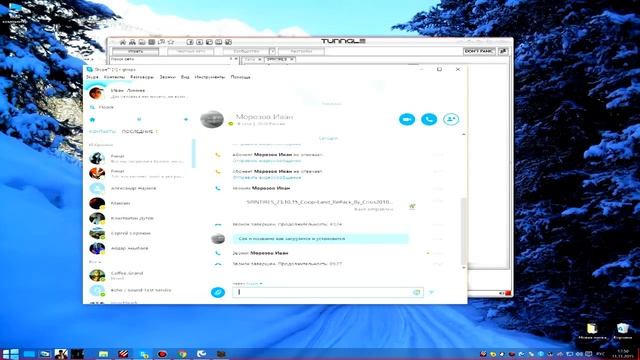640x360 pixels.
Task: Open the emoticon picker in message field
Action: pyautogui.click(x=416, y=292)
